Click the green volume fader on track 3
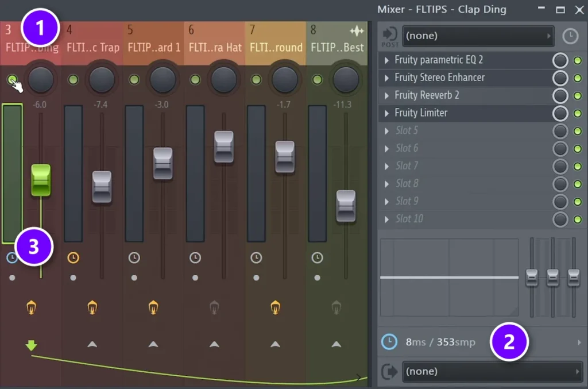 coord(41,180)
